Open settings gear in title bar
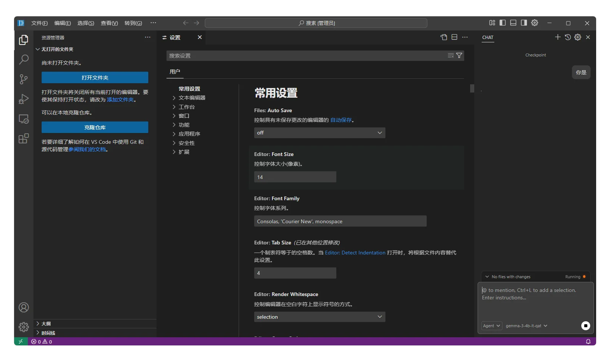This screenshot has width=611, height=364. pyautogui.click(x=534, y=23)
